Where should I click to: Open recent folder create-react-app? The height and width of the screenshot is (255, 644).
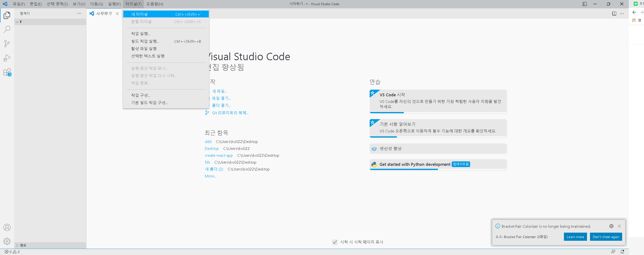[219, 155]
